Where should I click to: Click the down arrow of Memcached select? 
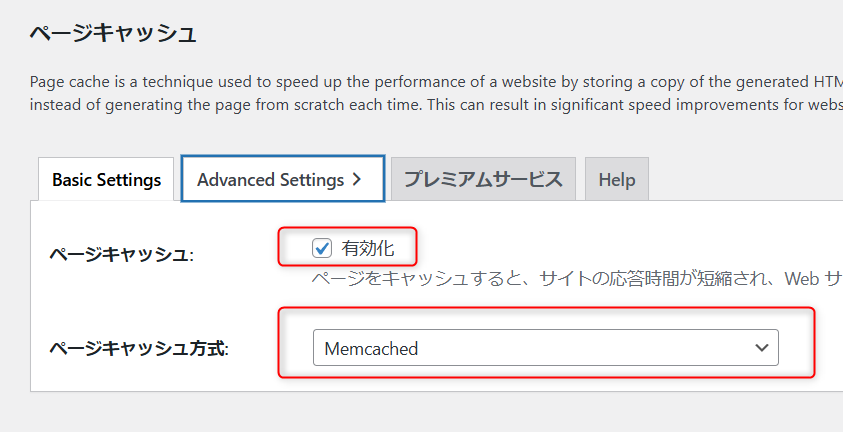tap(762, 348)
